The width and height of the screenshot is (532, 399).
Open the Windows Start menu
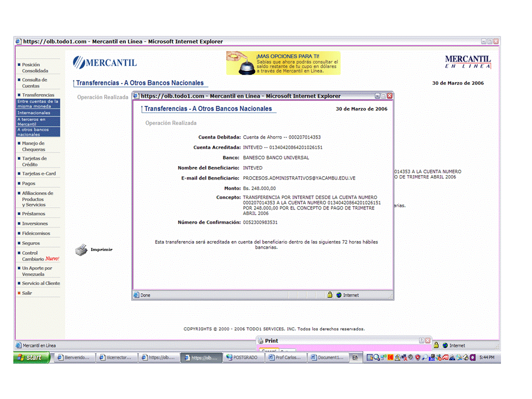click(x=32, y=357)
